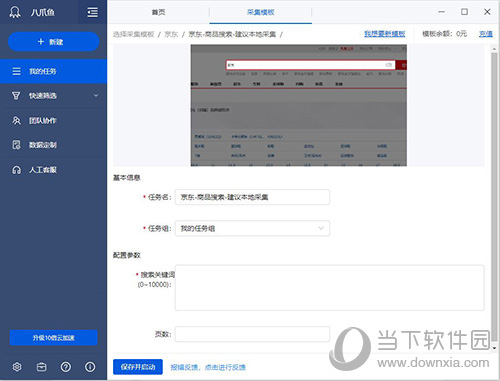Switch to the 采集模板 tab
This screenshot has width=500, height=381.
click(x=261, y=12)
